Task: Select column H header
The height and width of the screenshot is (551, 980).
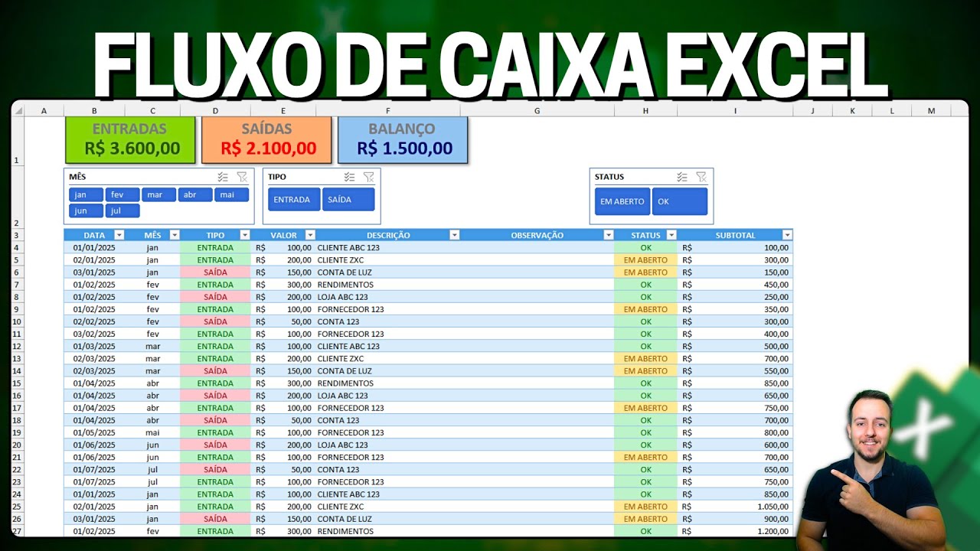Action: click(x=645, y=111)
